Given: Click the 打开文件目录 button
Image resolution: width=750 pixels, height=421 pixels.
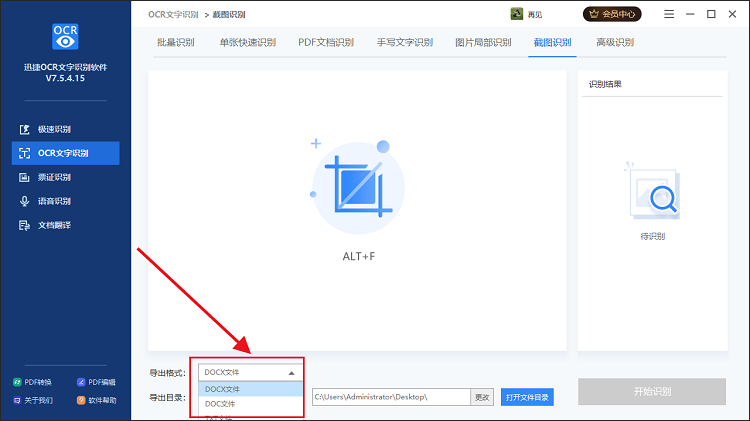Looking at the screenshot, I should point(527,397).
